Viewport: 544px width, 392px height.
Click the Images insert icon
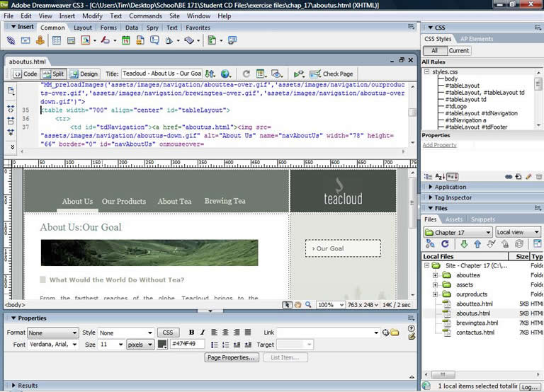click(86, 40)
